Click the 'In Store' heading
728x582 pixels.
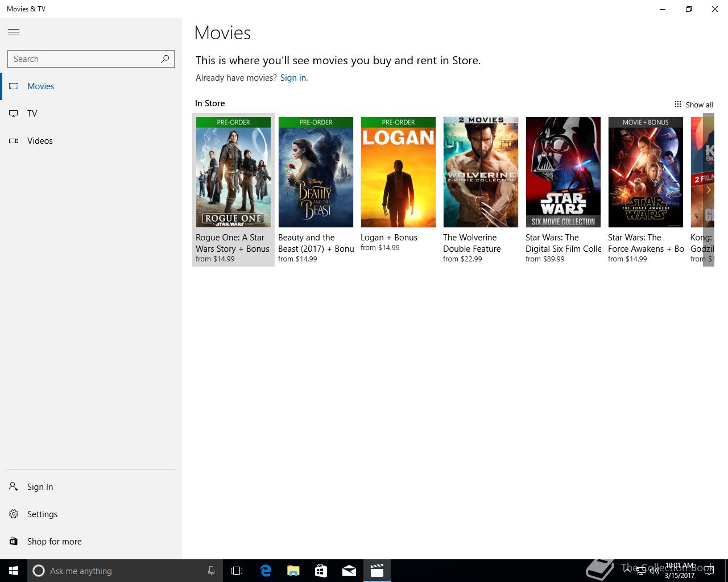[210, 103]
